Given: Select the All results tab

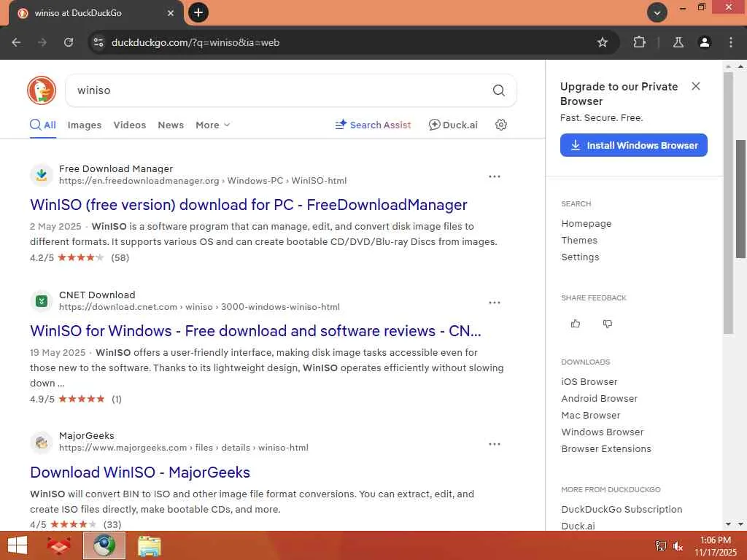Looking at the screenshot, I should pos(43,125).
